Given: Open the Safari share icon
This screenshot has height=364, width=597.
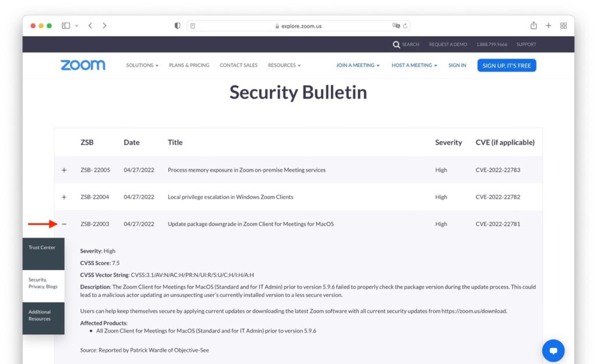Looking at the screenshot, I should click(533, 26).
